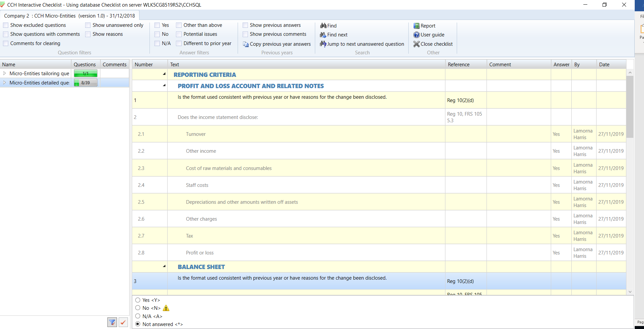Image resolution: width=644 pixels, height=329 pixels.
Task: Click the Answer column header
Action: click(x=561, y=65)
